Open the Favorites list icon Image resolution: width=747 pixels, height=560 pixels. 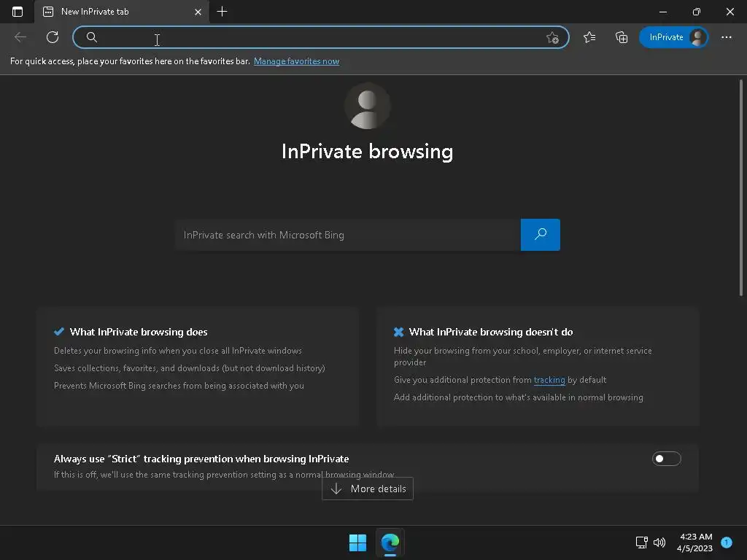click(589, 37)
